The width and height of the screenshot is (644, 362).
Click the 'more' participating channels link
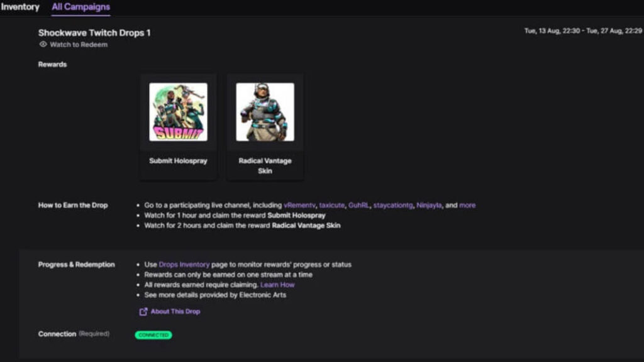[467, 206]
